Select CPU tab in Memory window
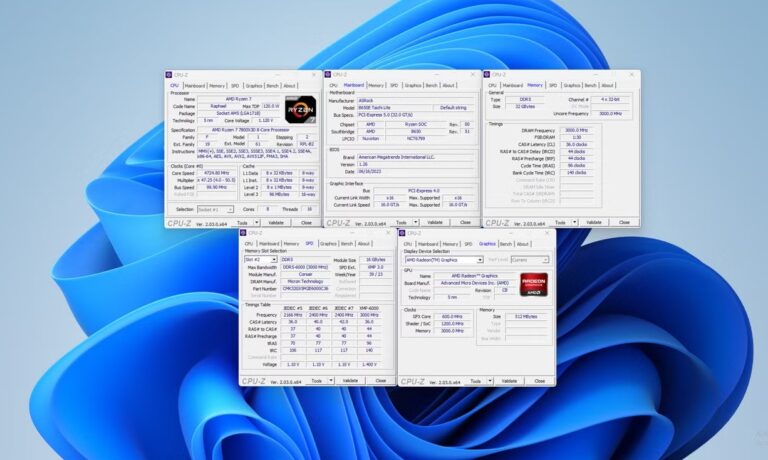Image resolution: width=768 pixels, height=460 pixels. [x=492, y=85]
